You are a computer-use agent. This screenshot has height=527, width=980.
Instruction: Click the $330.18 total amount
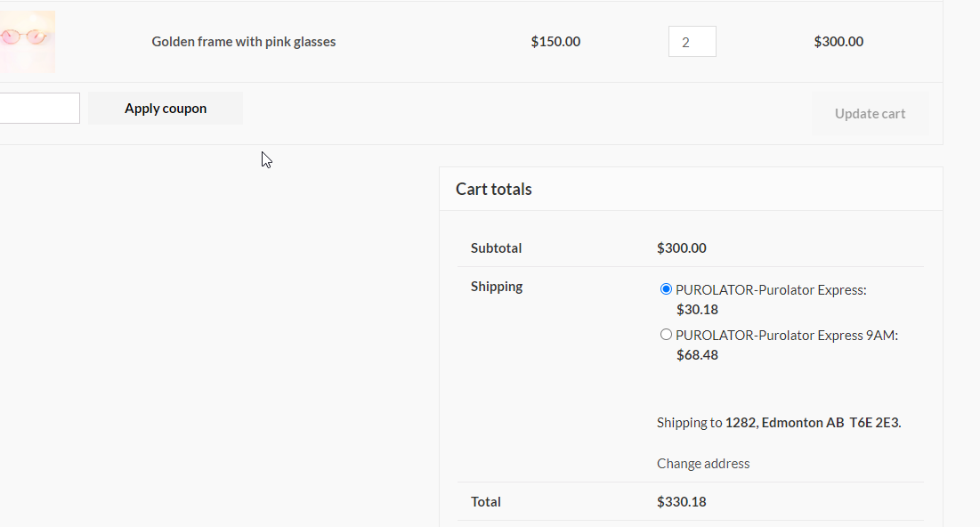[682, 502]
